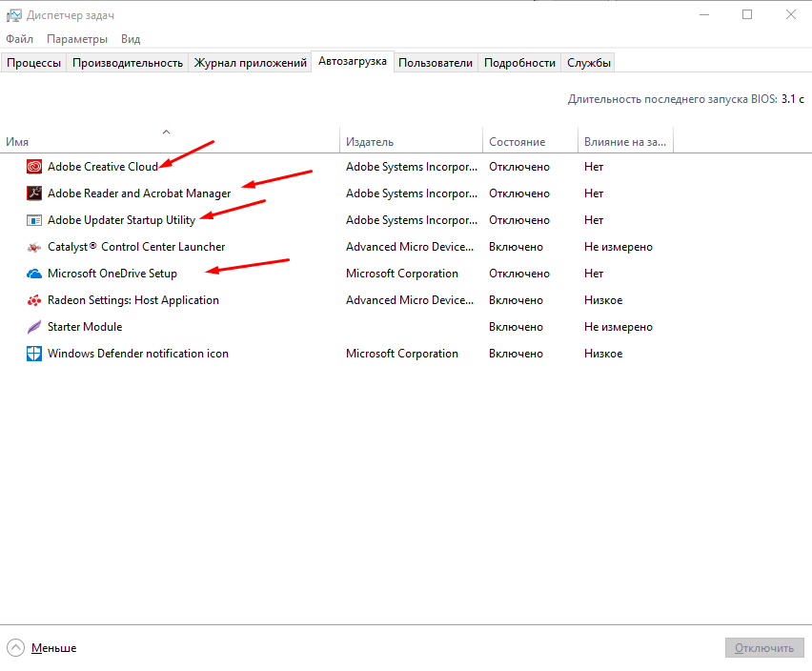The height and width of the screenshot is (671, 812).
Task: Open the Подробности tab
Action: click(519, 63)
